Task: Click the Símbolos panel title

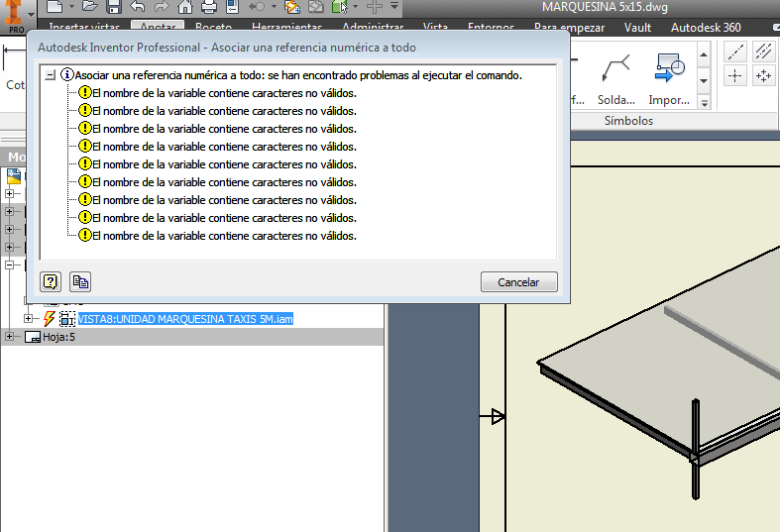Action: pos(628,120)
